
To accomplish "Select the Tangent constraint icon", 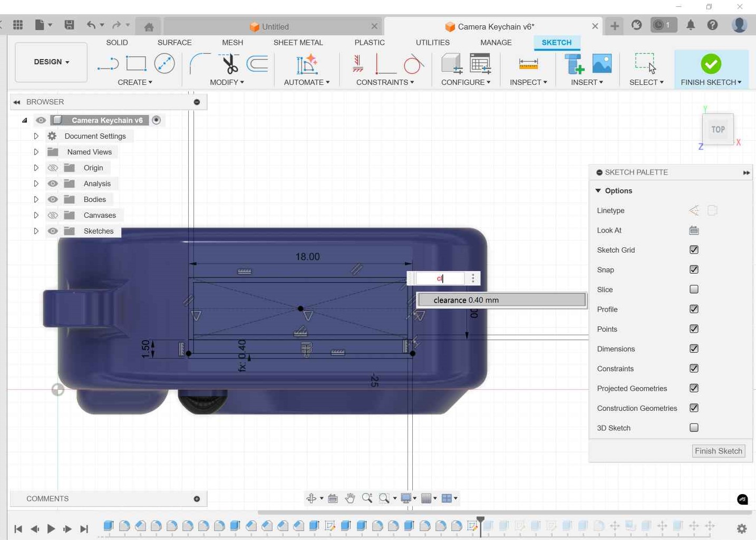I will point(414,64).
